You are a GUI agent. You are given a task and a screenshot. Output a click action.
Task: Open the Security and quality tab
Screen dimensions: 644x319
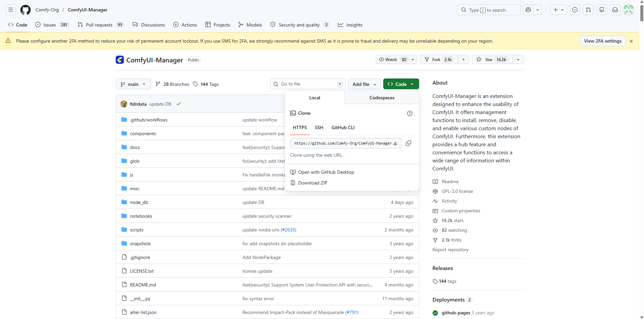tap(300, 24)
